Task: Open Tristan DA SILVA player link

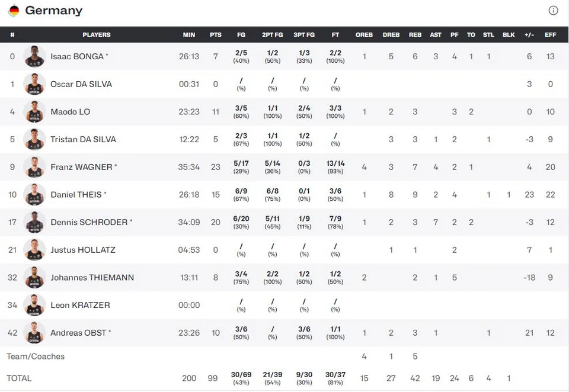Action: pyautogui.click(x=83, y=139)
